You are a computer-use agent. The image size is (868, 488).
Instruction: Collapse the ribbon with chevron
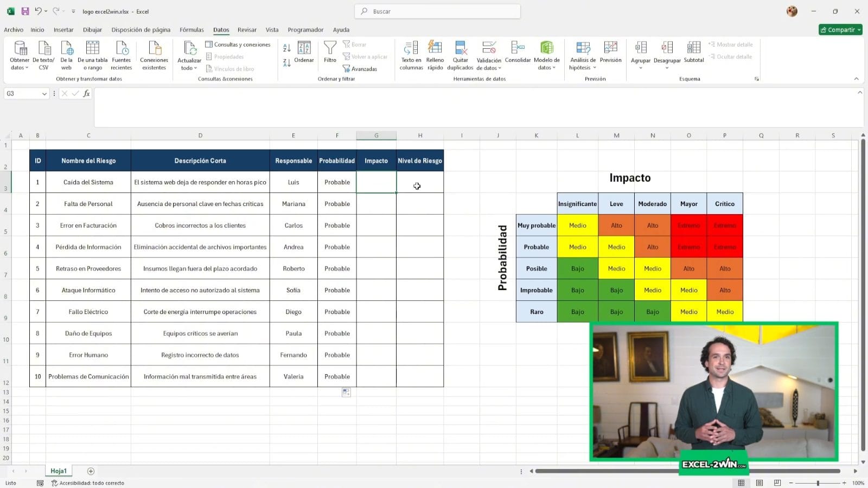tap(857, 79)
